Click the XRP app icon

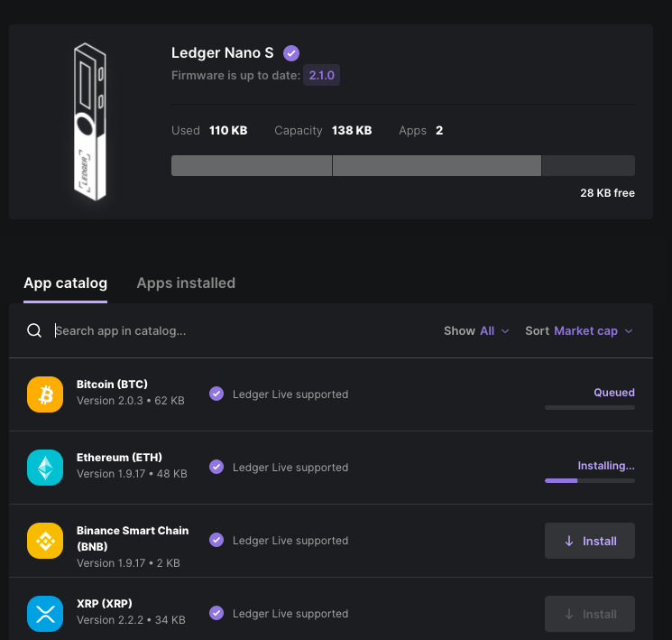click(45, 614)
